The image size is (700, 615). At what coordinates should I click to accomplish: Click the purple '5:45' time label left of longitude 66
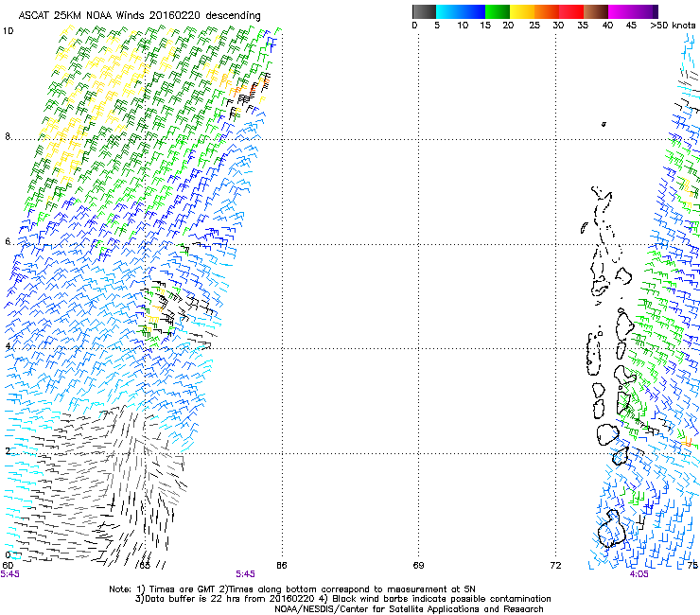coord(246,574)
